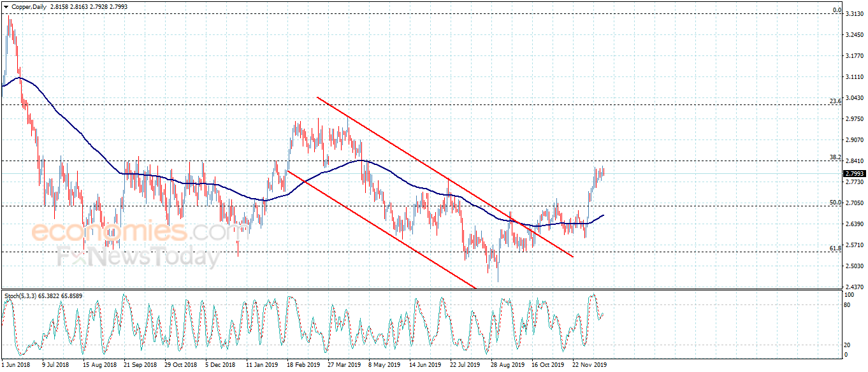868x372 pixels.
Task: Click the 23.6 Fibonacci level label
Action: 835,101
